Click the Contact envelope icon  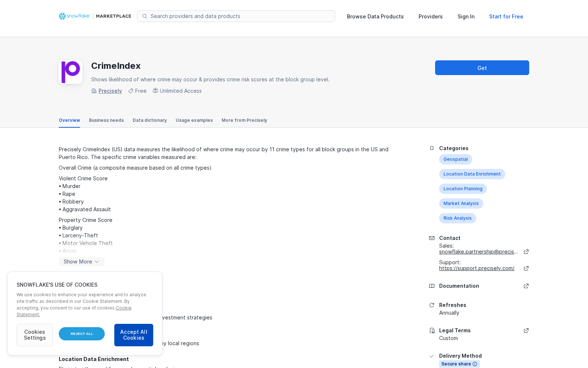pyautogui.click(x=432, y=238)
